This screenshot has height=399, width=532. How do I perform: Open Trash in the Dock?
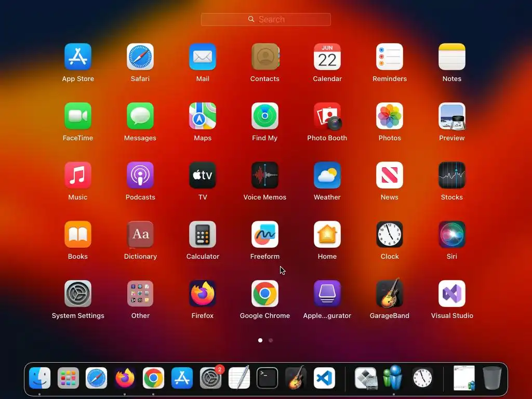click(x=493, y=378)
